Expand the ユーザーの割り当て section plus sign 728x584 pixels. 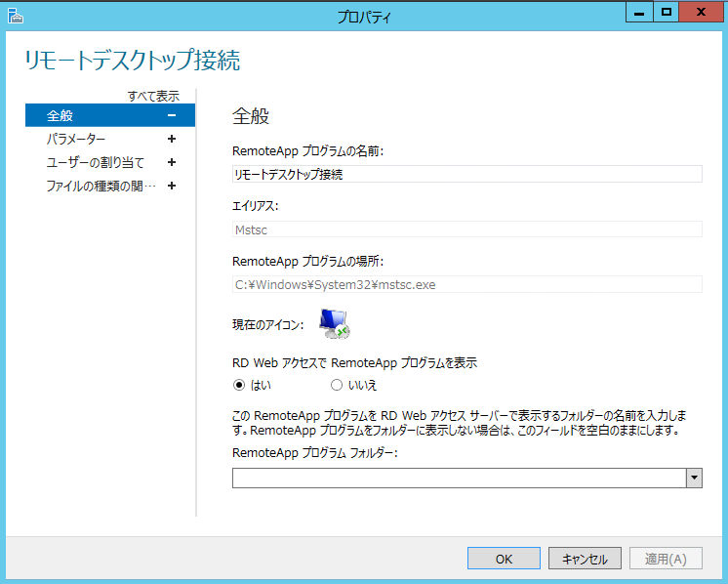pyautogui.click(x=172, y=162)
